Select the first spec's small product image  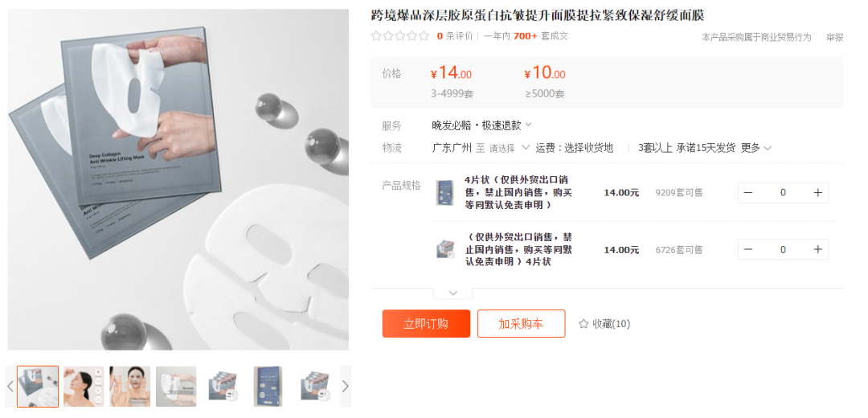(444, 193)
